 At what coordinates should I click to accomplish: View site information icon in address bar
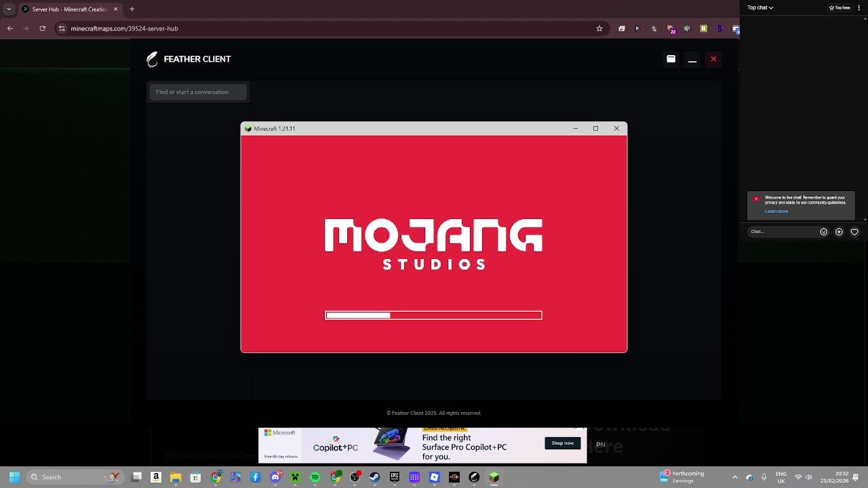pyautogui.click(x=62, y=28)
